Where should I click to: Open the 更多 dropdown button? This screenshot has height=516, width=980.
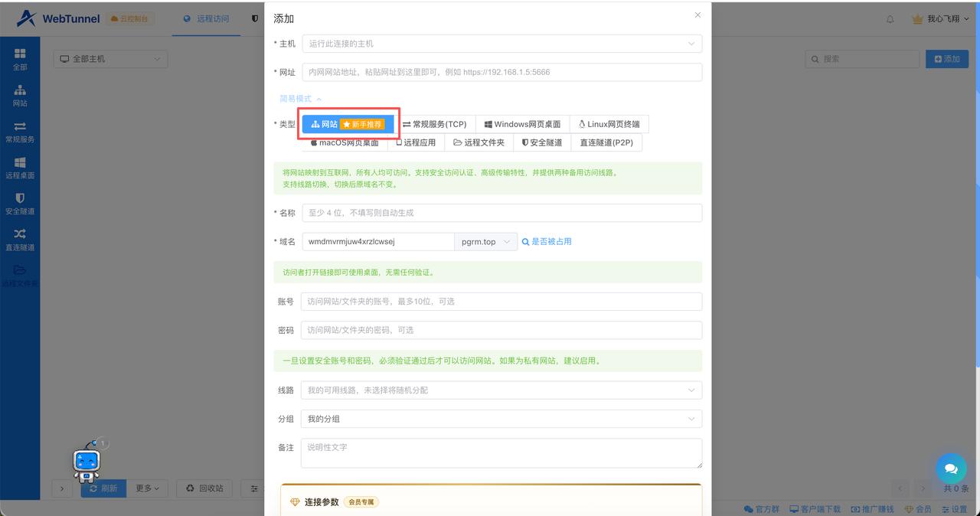click(148, 488)
